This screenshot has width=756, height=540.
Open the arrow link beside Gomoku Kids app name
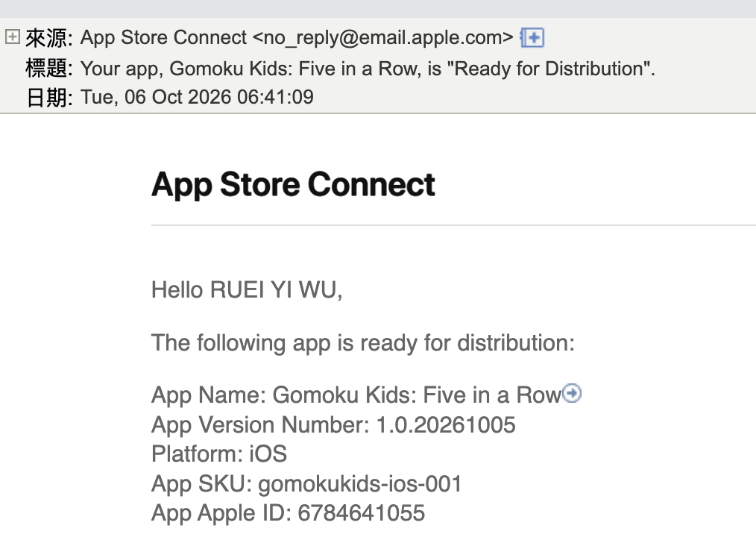(573, 393)
